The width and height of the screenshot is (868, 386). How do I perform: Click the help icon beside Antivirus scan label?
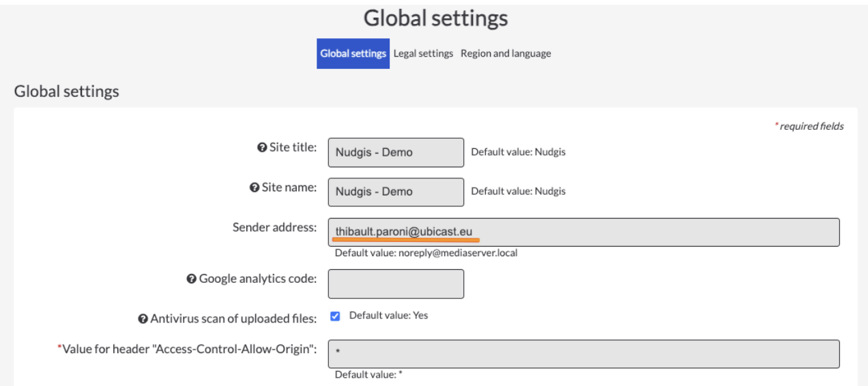pos(143,319)
